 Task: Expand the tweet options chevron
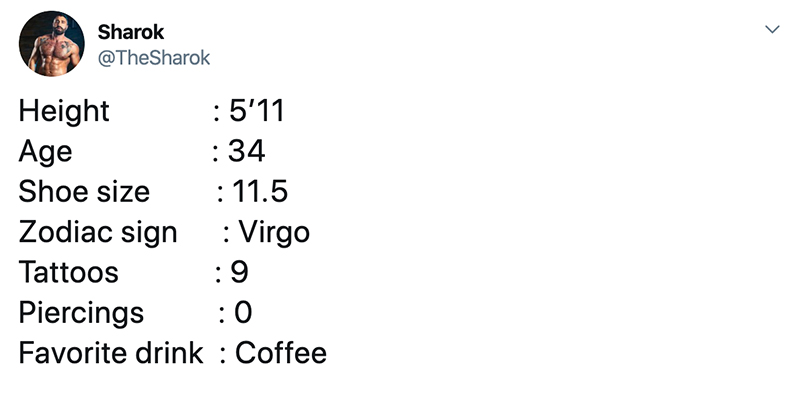[771, 31]
